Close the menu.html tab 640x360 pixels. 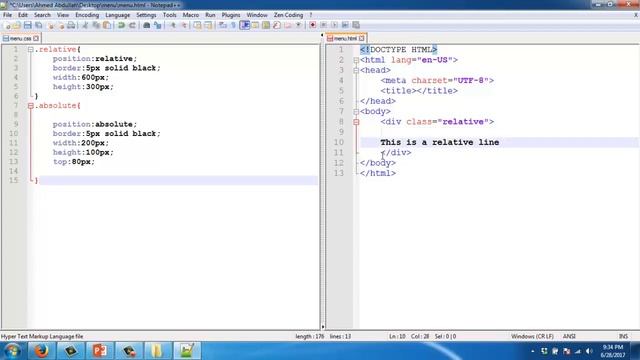tap(361, 38)
